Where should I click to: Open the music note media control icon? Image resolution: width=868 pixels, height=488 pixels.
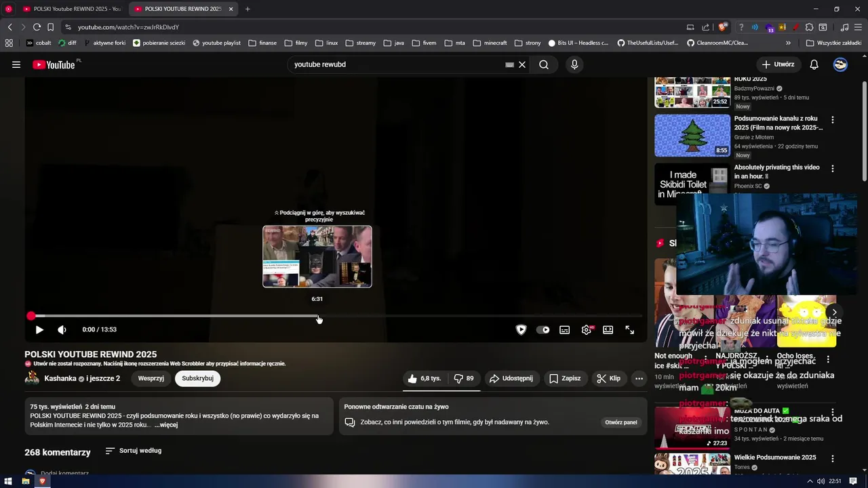(844, 27)
